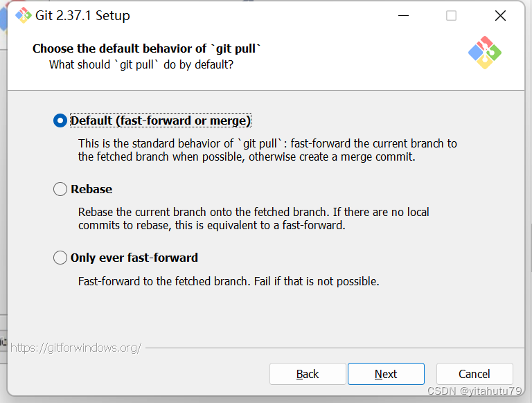Minimize the Git Setup window

(402, 15)
